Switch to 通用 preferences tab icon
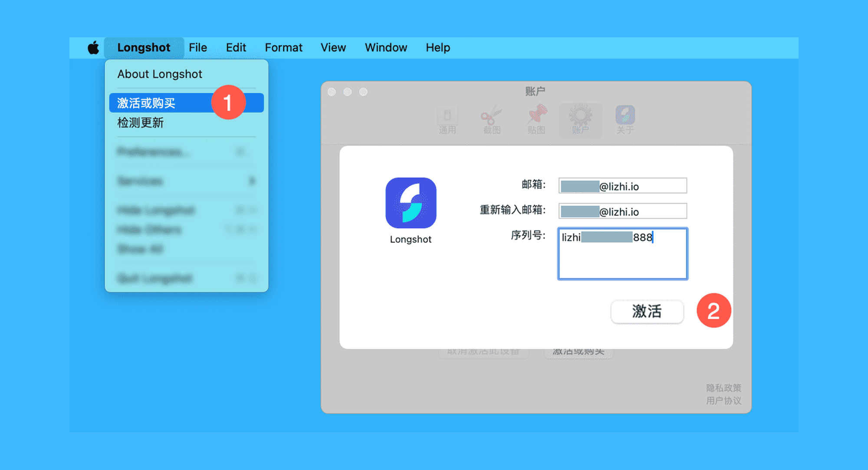The image size is (868, 470). [447, 120]
